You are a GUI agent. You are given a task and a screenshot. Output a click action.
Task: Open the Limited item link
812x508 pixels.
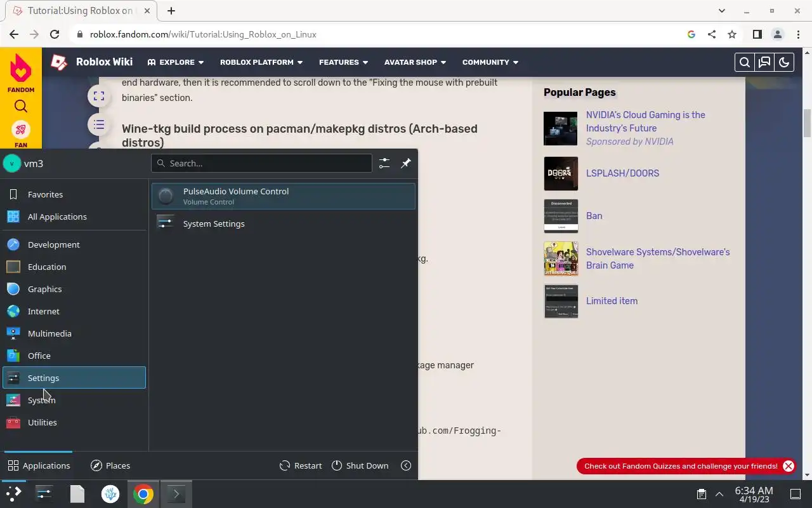pos(612,301)
